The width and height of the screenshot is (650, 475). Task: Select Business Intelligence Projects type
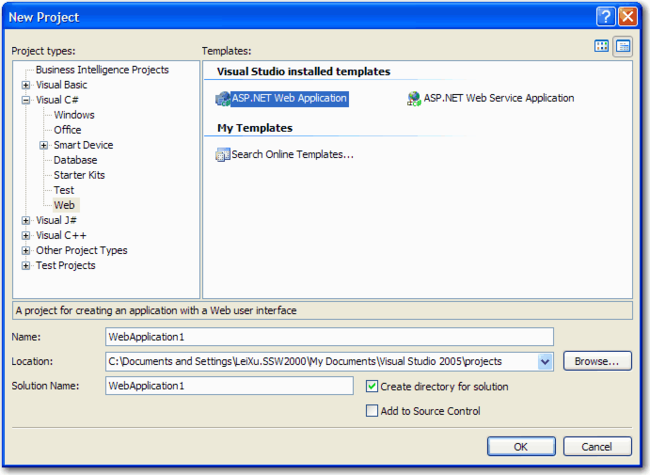coord(102,70)
